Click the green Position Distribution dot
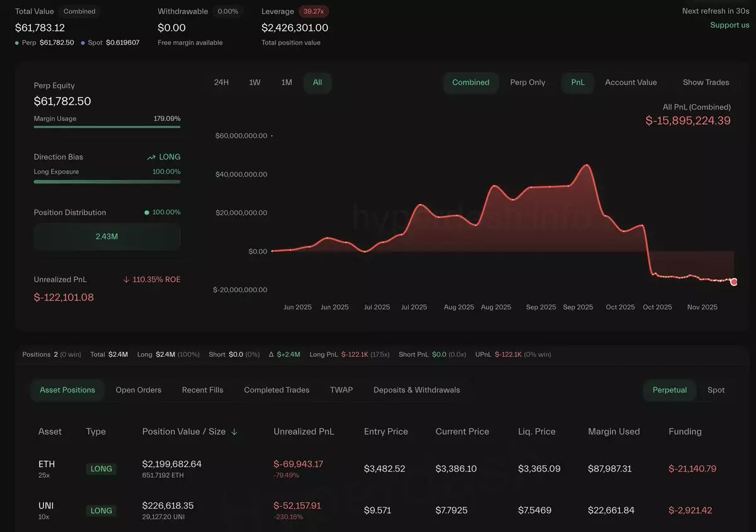Screen dimensions: 756x532 [147, 213]
